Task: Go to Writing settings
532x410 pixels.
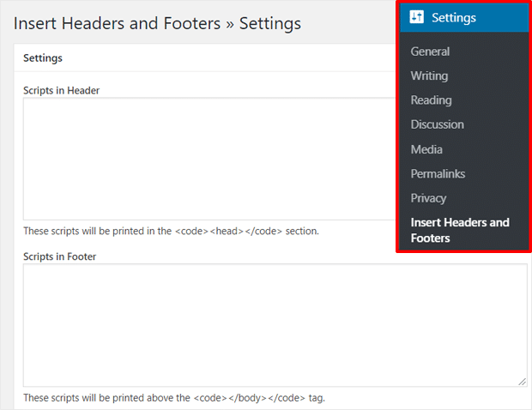Action: (x=429, y=75)
